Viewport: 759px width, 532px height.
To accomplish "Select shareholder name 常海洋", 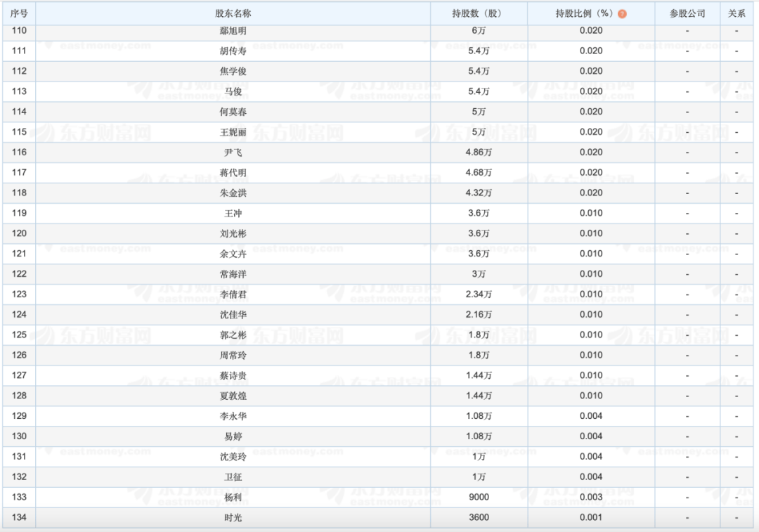I will click(x=233, y=274).
